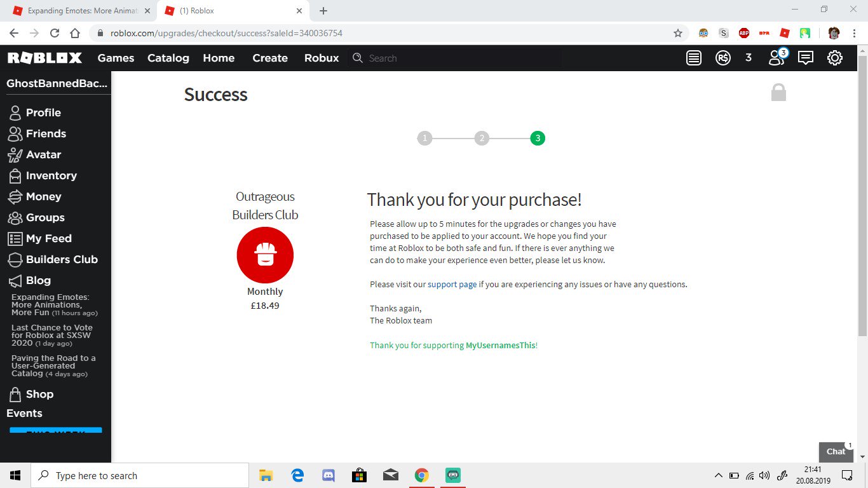Click the Chrome address bar URL

pyautogui.click(x=226, y=33)
